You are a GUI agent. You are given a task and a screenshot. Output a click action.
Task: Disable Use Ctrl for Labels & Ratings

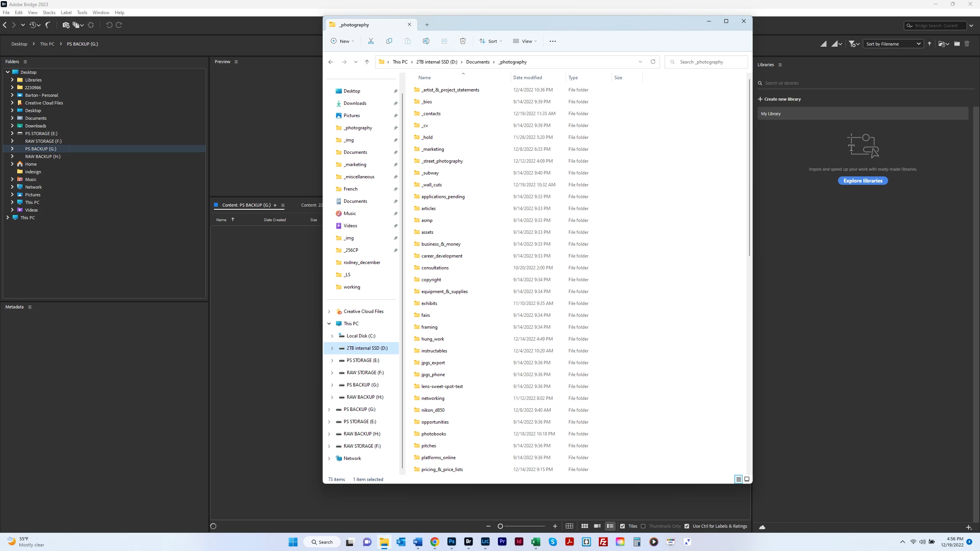pos(687,526)
